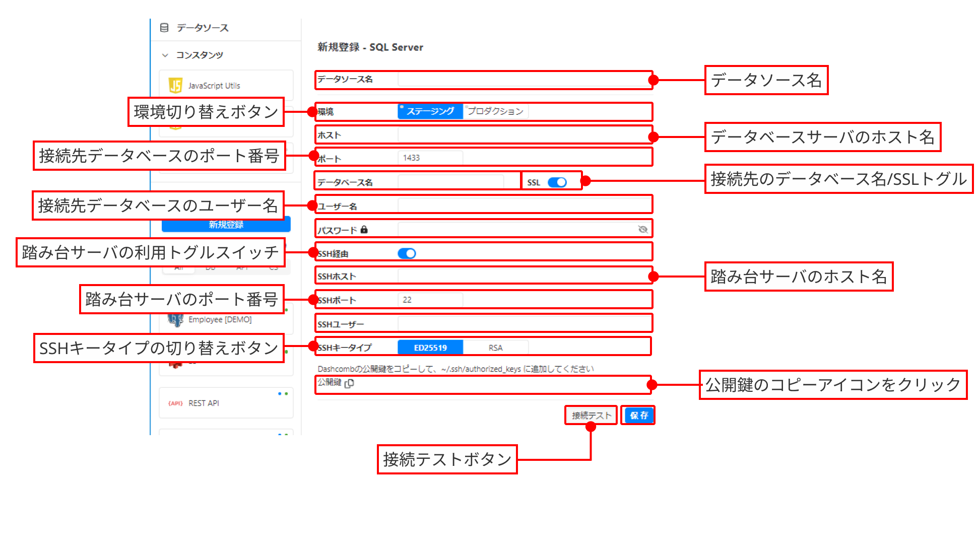980x551 pixels.
Task: Toggle the SSL switch
Action: pos(557,182)
